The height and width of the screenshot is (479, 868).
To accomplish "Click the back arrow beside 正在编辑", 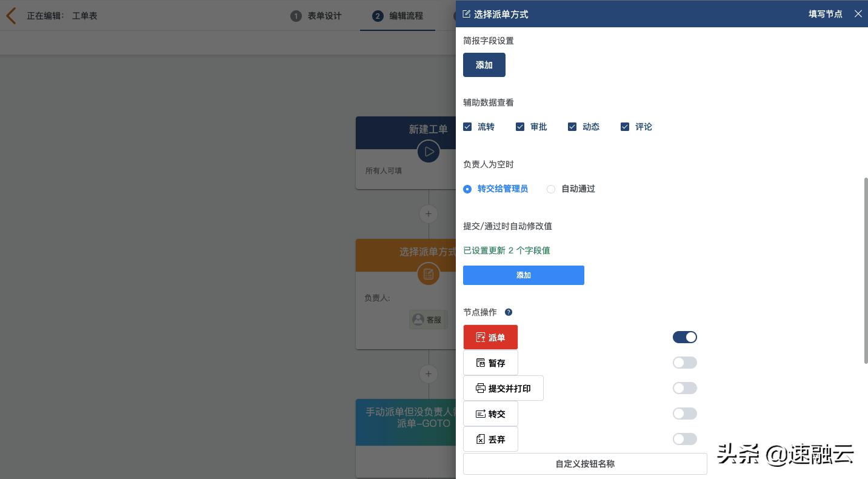I will click(11, 16).
